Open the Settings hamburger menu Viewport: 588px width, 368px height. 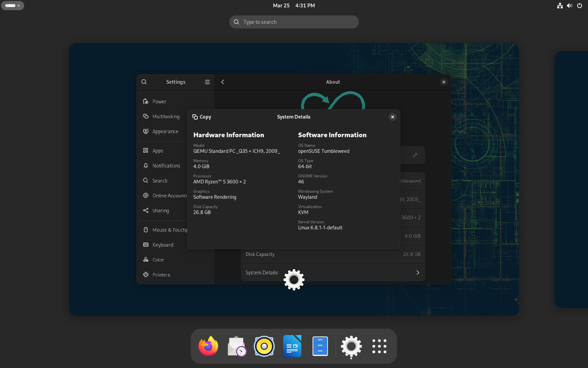207,82
